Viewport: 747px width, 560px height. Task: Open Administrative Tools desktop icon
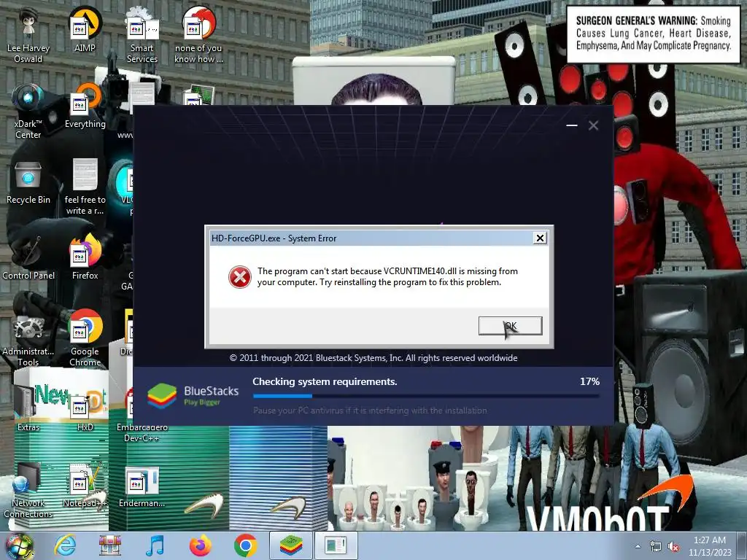tap(28, 339)
